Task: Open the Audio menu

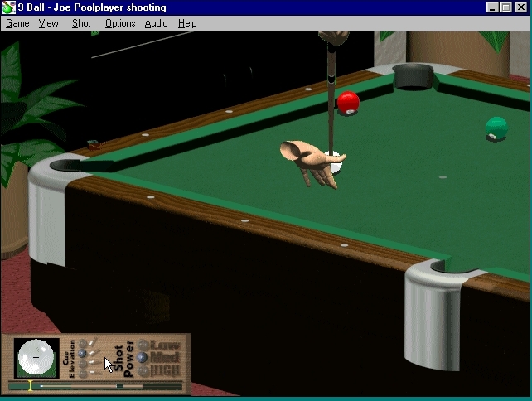Action: click(x=156, y=23)
